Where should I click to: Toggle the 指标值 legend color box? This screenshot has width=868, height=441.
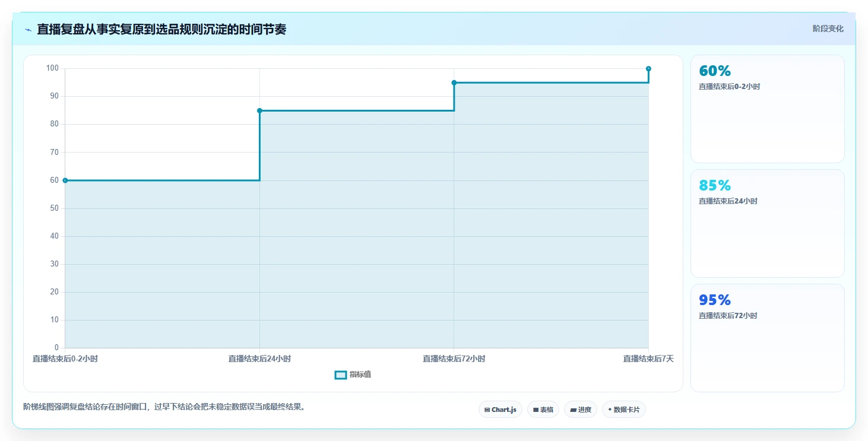pos(341,375)
